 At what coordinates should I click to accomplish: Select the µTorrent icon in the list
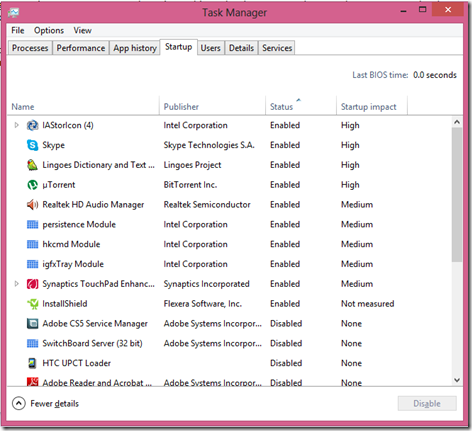pyautogui.click(x=32, y=185)
